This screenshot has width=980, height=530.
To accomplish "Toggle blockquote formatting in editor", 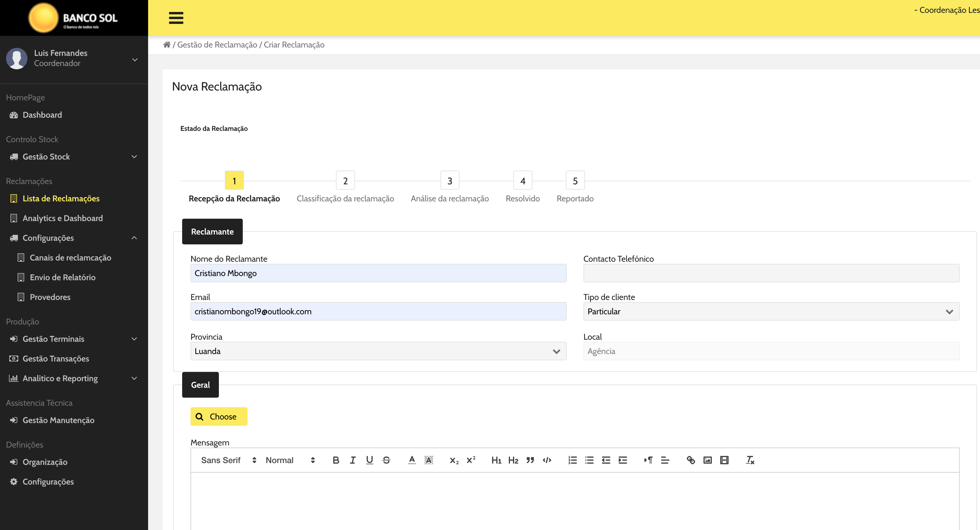I will pyautogui.click(x=530, y=460).
